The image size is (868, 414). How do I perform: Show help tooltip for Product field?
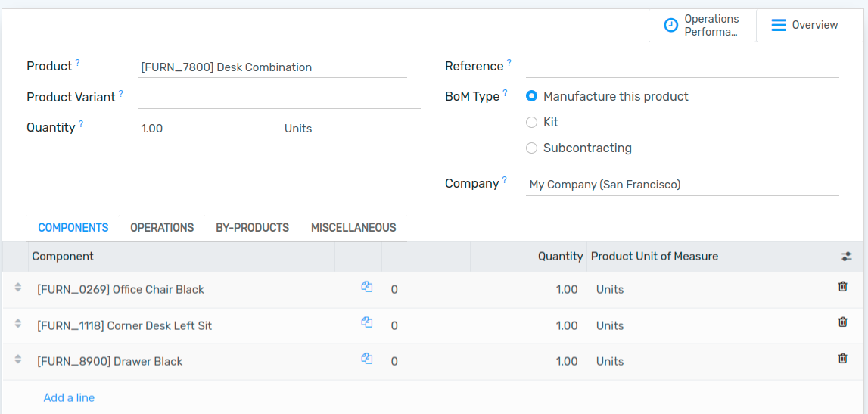point(77,63)
